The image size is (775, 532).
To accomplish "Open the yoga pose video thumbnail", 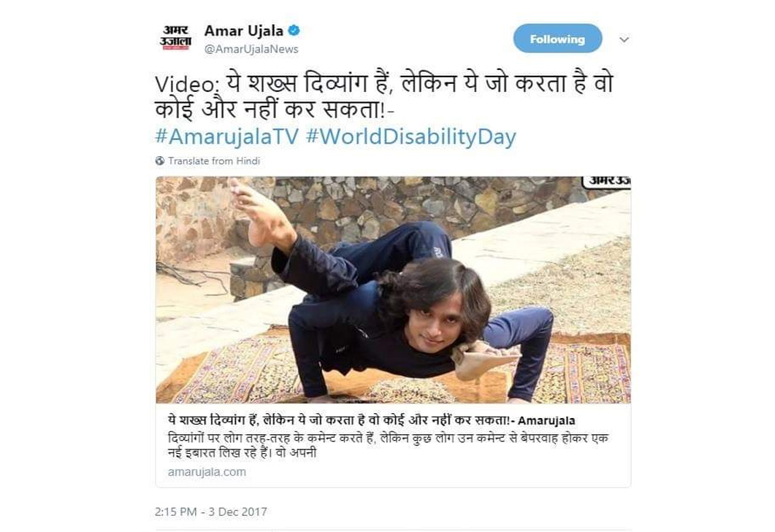I will pyautogui.click(x=393, y=290).
